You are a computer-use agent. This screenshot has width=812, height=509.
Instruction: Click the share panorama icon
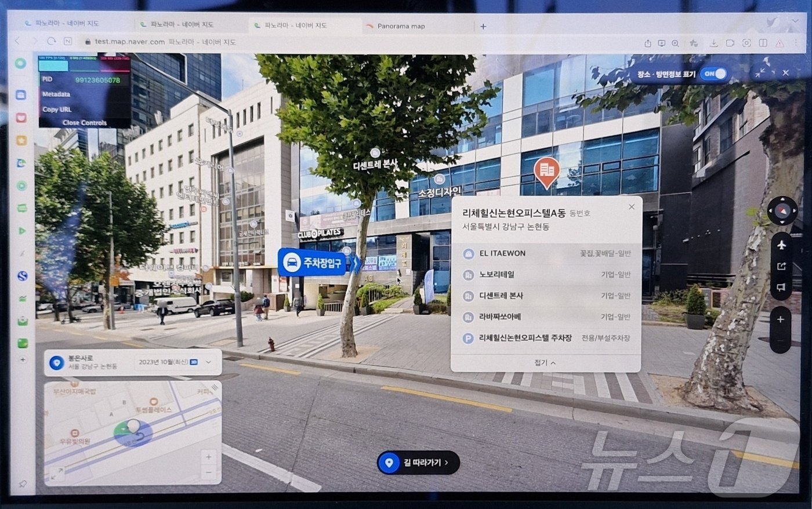(781, 266)
